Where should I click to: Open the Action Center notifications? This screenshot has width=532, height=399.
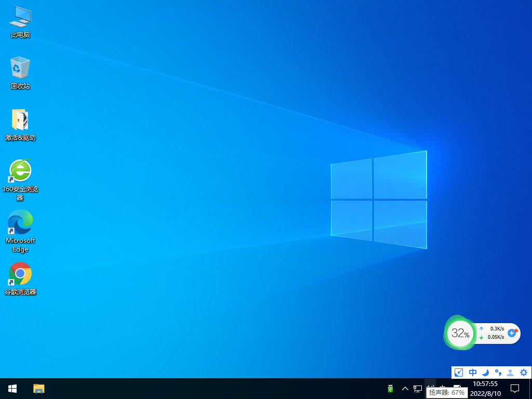pos(515,389)
